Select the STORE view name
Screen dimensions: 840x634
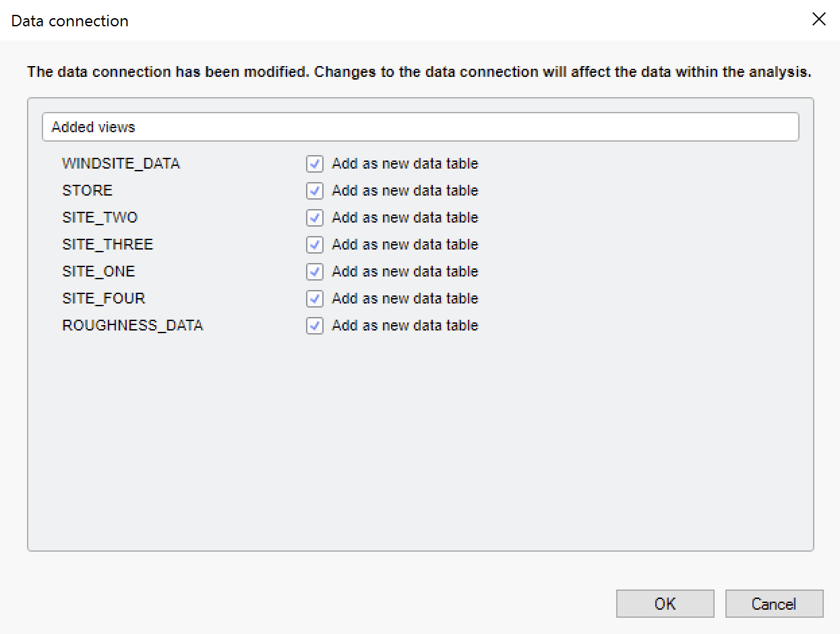pyautogui.click(x=87, y=191)
